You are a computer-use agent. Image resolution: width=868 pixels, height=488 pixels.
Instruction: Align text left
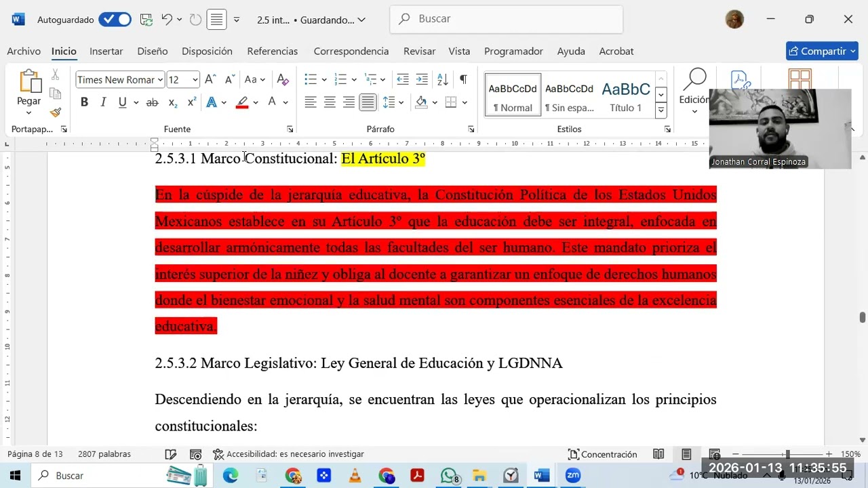click(x=311, y=102)
